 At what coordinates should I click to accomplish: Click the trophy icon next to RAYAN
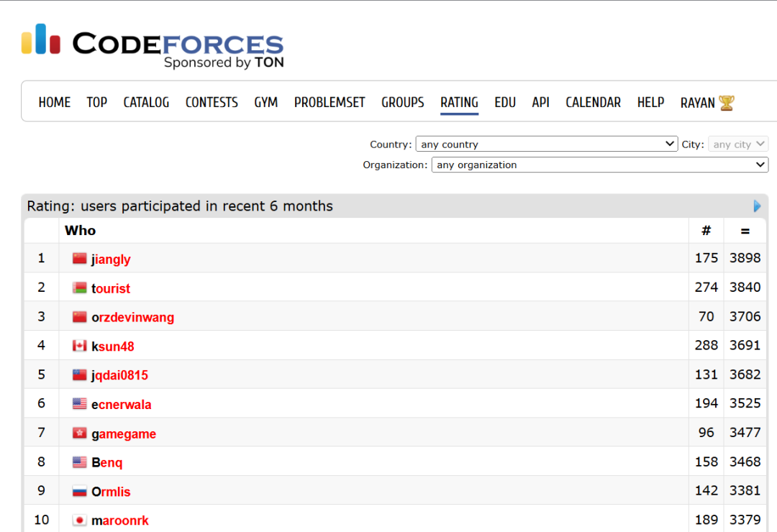point(726,102)
